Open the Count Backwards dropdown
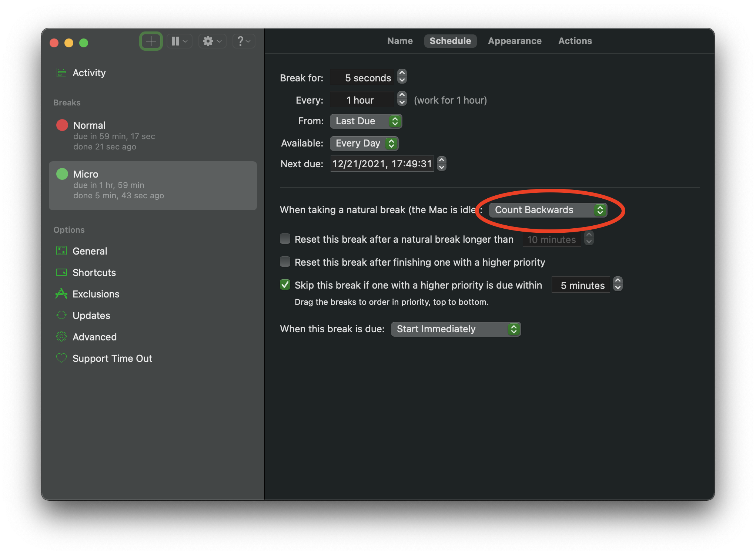This screenshot has width=756, height=555. click(x=548, y=210)
